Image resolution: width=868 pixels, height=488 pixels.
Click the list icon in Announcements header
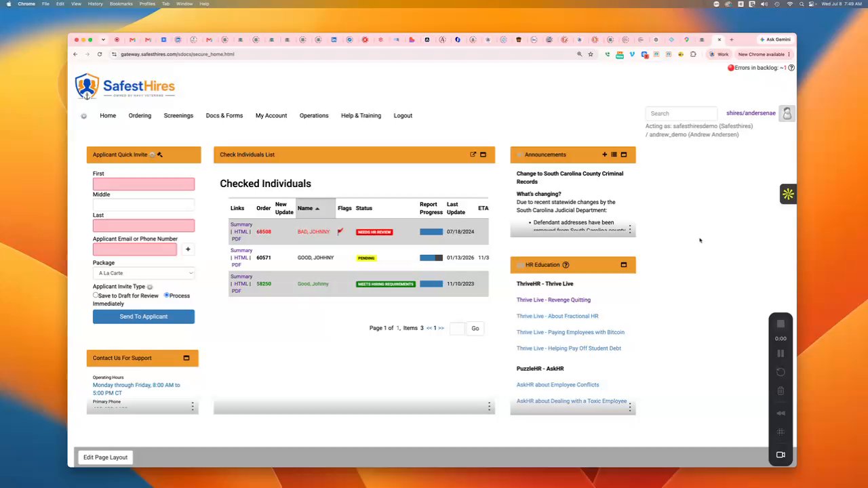[x=614, y=155]
